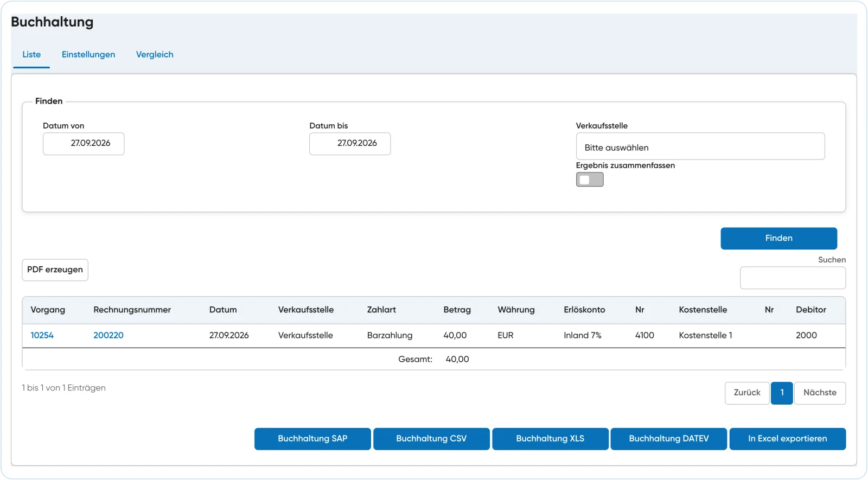Viewport: 868px width, 480px height.
Task: Go to next page with Nächste
Action: tap(820, 393)
